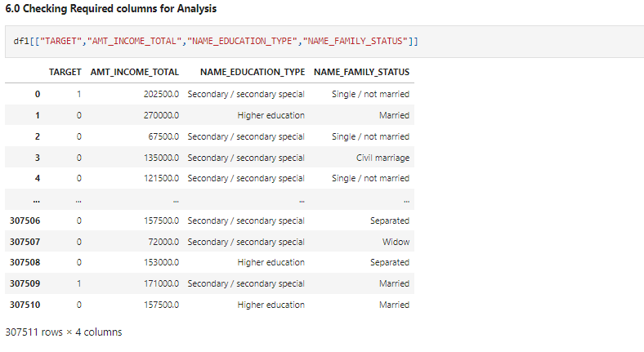Image resolution: width=644 pixels, height=352 pixels.
Task: Click 'Single / not married' in row 0
Action: pyautogui.click(x=370, y=95)
